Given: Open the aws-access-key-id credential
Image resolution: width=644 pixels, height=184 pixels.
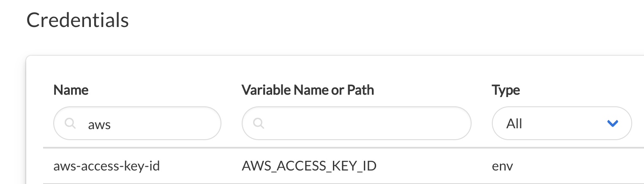Looking at the screenshot, I should click(106, 166).
